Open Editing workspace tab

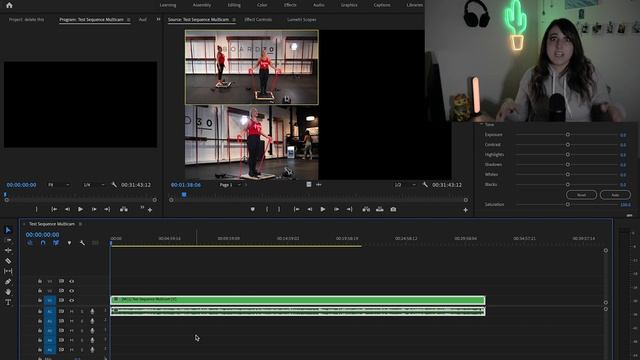[x=234, y=5]
